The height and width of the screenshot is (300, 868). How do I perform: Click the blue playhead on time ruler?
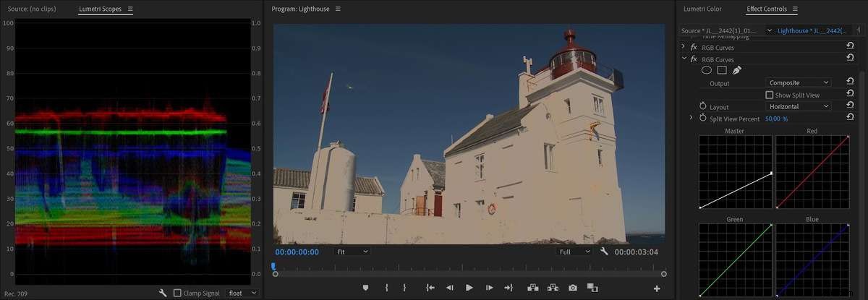click(273, 266)
